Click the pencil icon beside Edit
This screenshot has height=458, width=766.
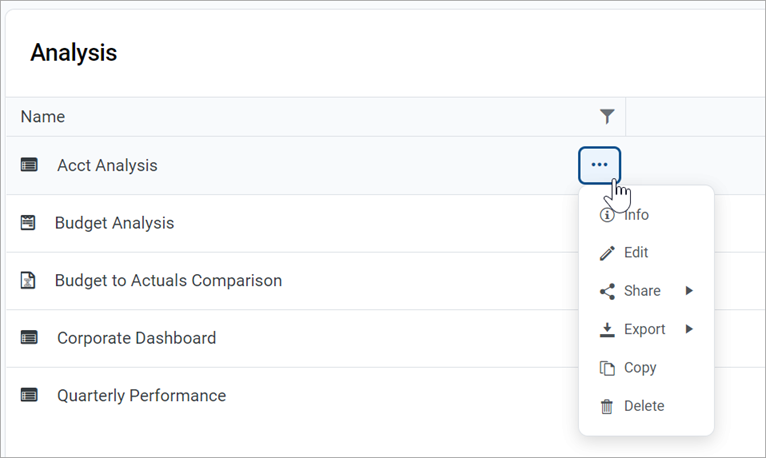pos(606,253)
